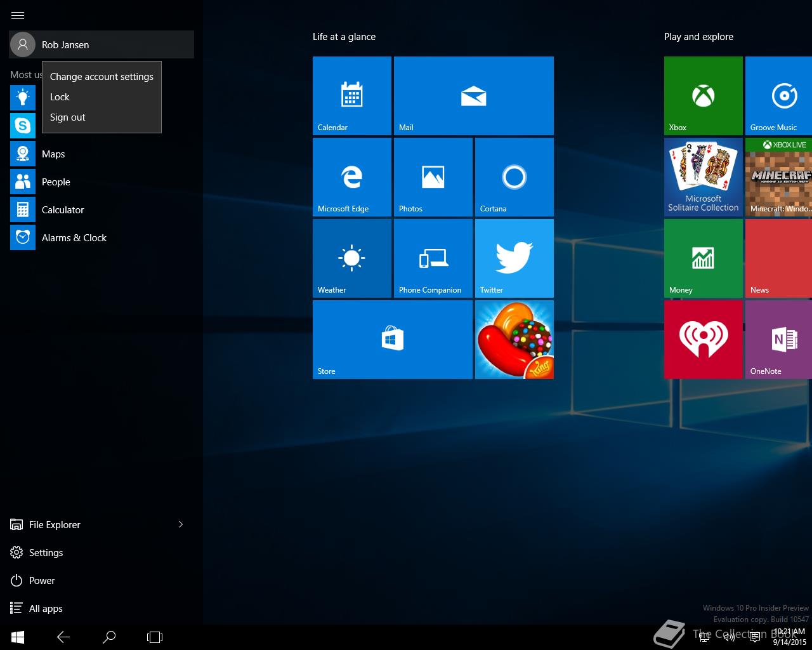This screenshot has width=812, height=650.
Task: Click the taskbar clock showing 10:21 AM
Action: point(790,637)
